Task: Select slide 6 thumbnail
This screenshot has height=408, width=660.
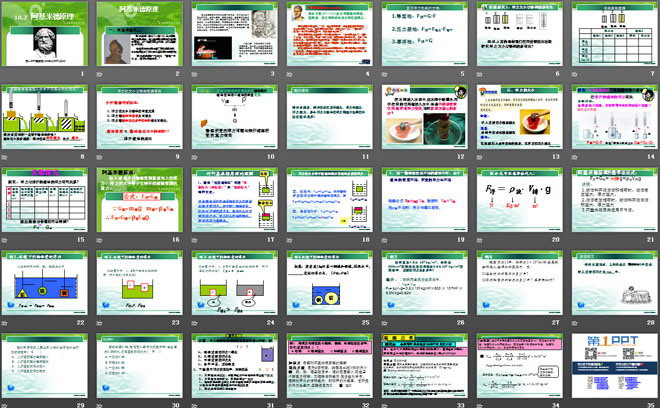Action: point(520,34)
